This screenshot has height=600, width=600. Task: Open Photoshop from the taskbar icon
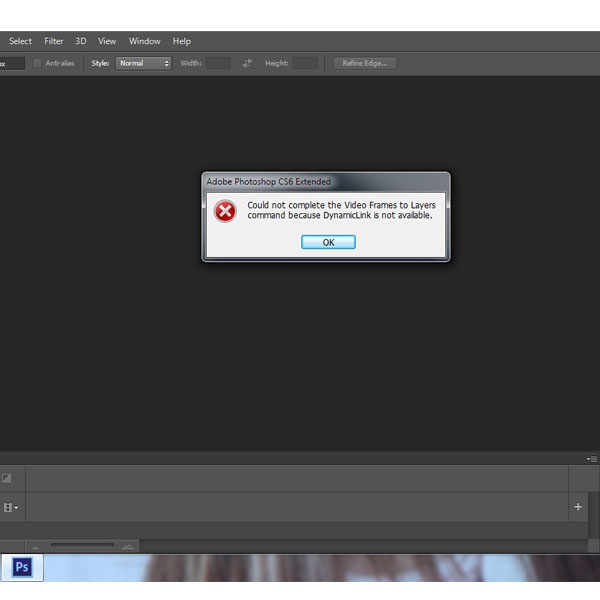[x=22, y=567]
